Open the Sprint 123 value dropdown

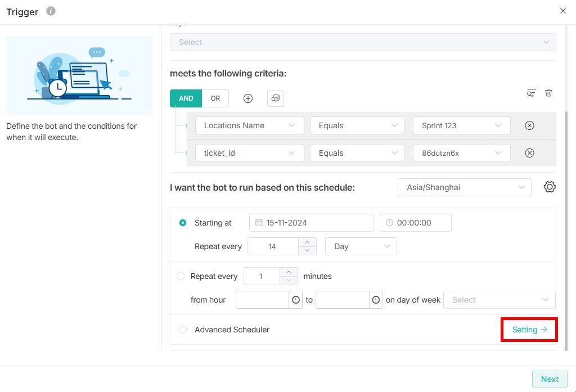(x=461, y=125)
